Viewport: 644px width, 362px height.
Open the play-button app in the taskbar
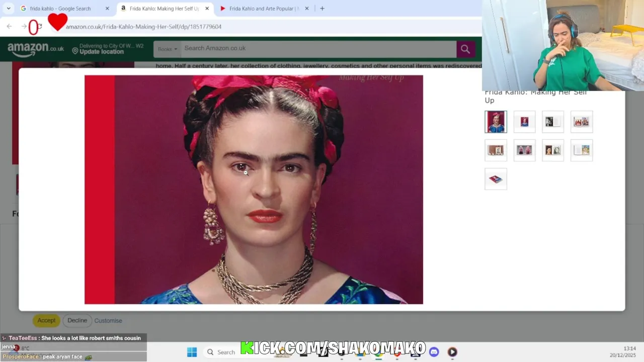click(x=452, y=352)
